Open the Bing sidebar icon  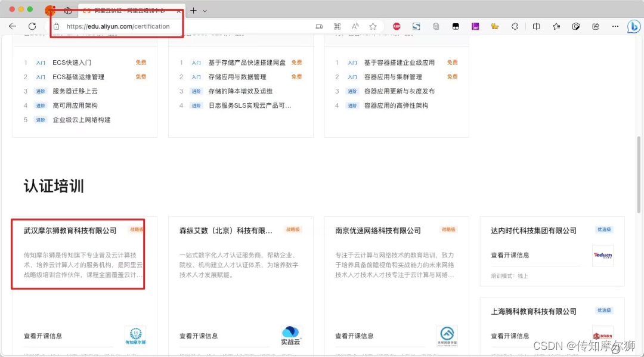point(634,26)
